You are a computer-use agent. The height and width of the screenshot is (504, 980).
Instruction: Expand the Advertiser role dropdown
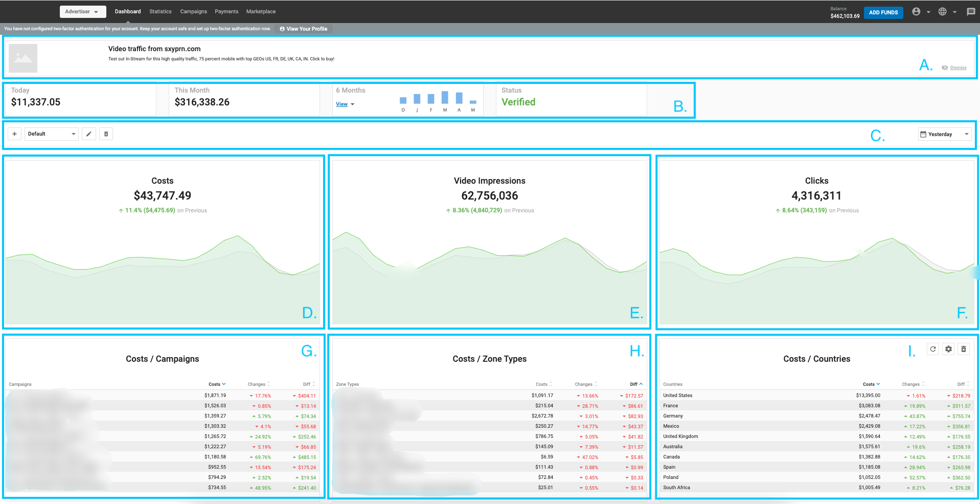click(x=82, y=12)
